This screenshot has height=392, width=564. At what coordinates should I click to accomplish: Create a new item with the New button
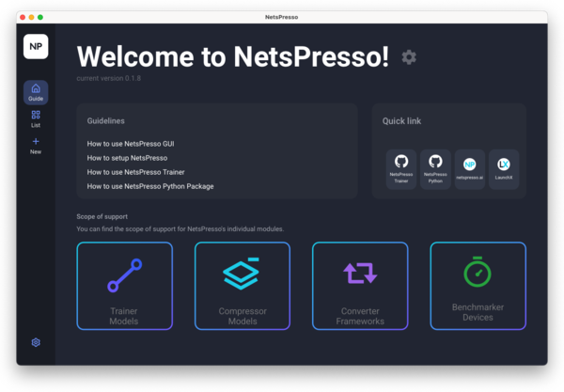(36, 146)
